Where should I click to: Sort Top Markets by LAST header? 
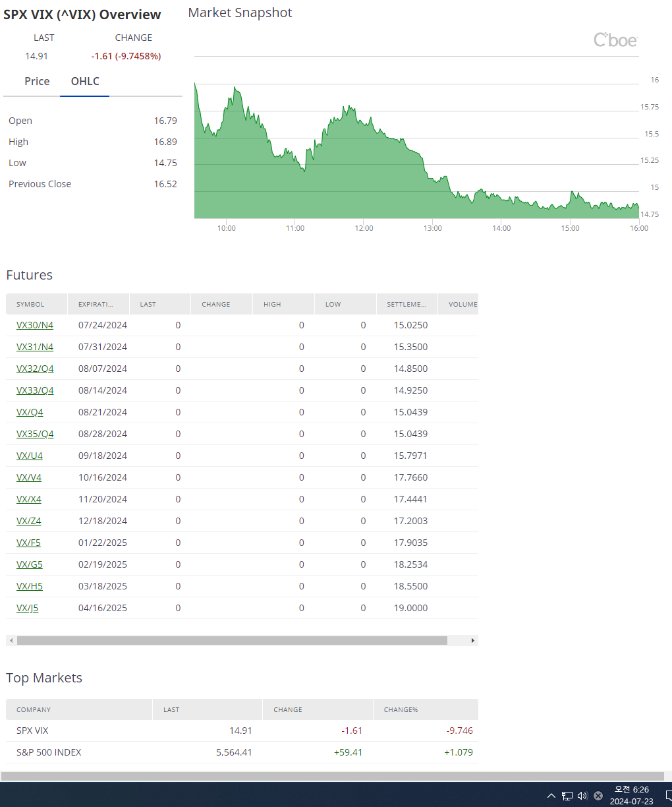click(208, 709)
